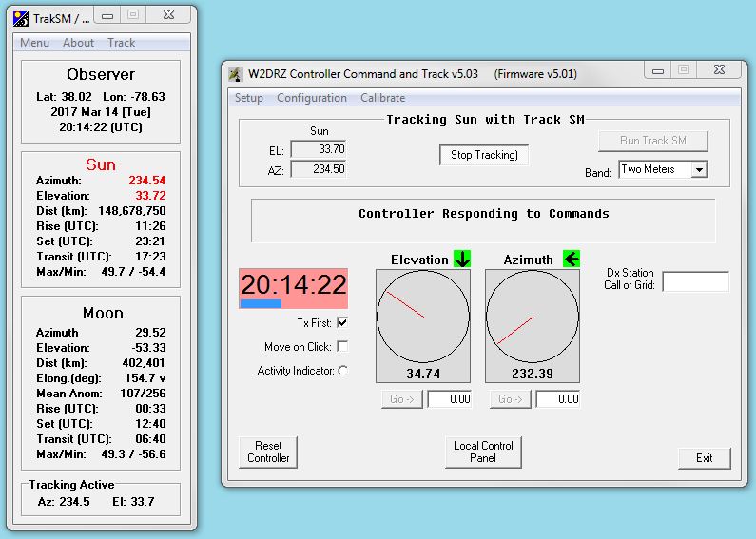
Task: Open the Local Control Panel
Action: pyautogui.click(x=483, y=452)
